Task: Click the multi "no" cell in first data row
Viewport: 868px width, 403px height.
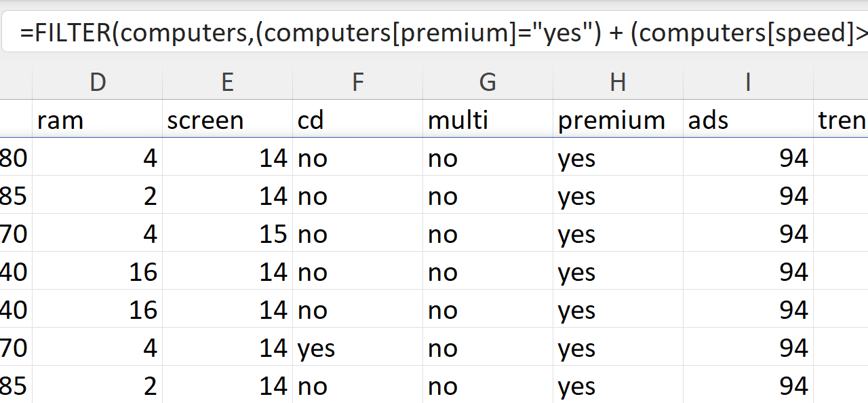Action: click(x=488, y=158)
